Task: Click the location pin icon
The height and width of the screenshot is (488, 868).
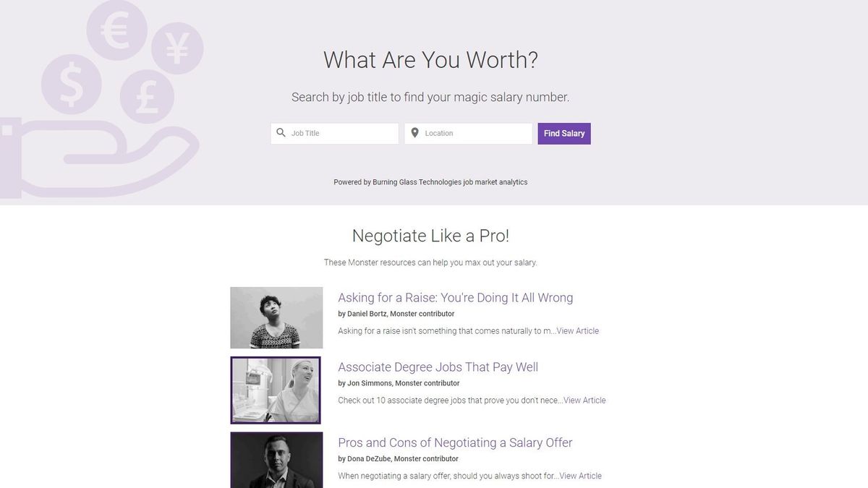Action: point(414,133)
